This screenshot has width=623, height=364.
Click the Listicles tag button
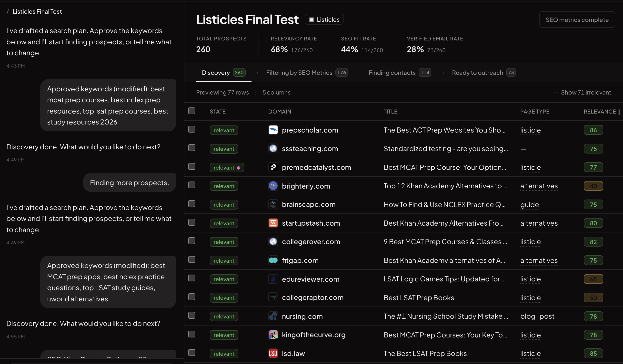324,19
